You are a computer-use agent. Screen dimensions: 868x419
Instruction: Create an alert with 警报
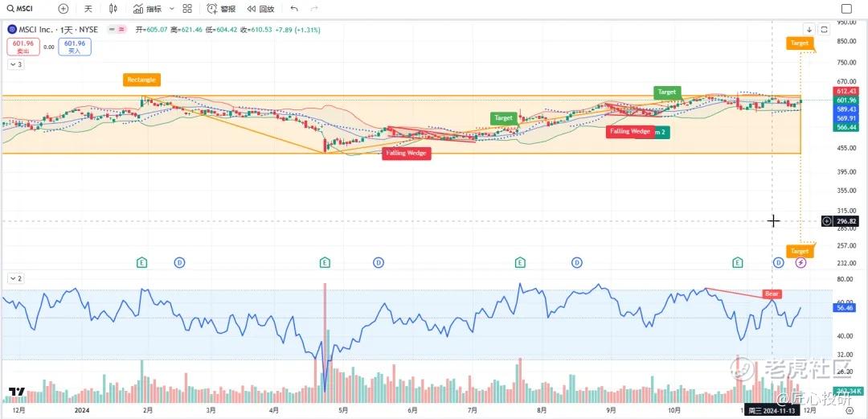(x=222, y=9)
